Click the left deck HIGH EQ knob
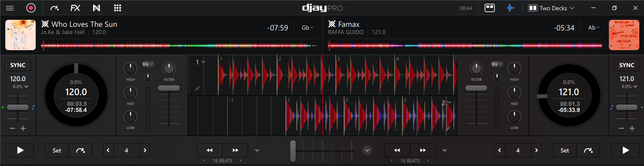 [130, 68]
